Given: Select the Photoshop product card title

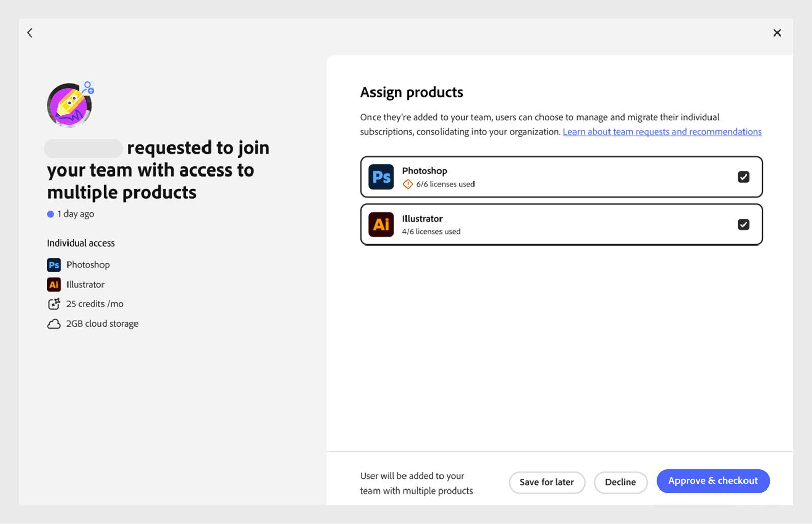Looking at the screenshot, I should [x=425, y=171].
